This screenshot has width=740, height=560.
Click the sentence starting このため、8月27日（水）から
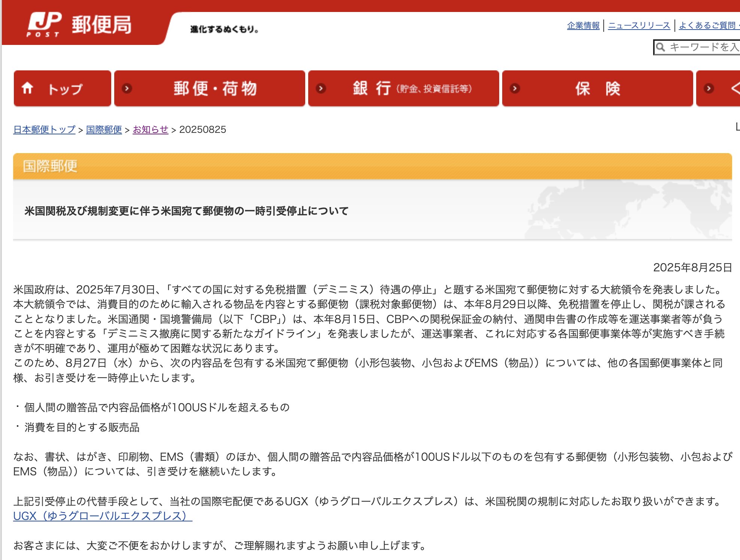click(x=368, y=370)
